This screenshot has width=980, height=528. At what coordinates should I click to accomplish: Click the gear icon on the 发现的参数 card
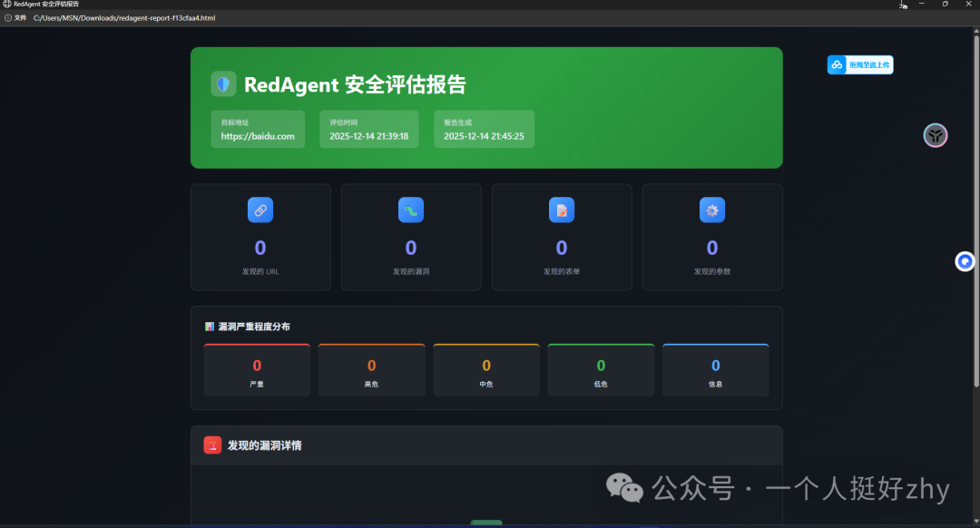(x=712, y=210)
